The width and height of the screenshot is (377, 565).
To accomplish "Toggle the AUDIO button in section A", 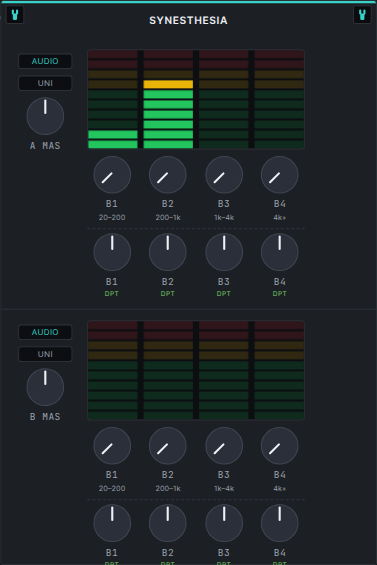I will 45,61.
